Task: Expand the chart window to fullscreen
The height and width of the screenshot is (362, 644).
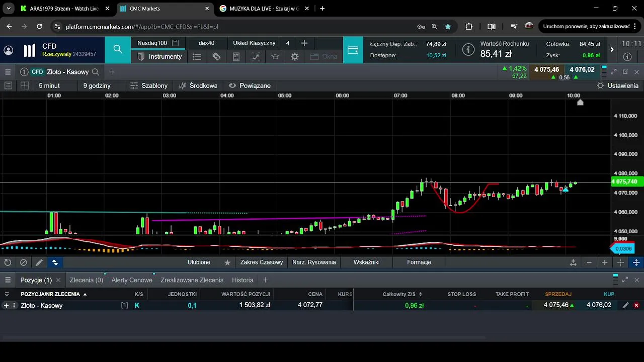Action: click(614, 72)
